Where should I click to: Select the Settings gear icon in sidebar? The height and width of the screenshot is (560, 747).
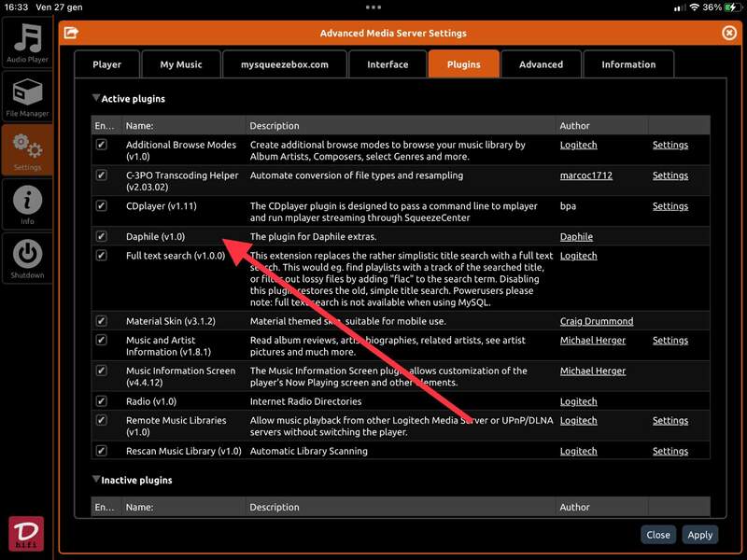[x=27, y=149]
